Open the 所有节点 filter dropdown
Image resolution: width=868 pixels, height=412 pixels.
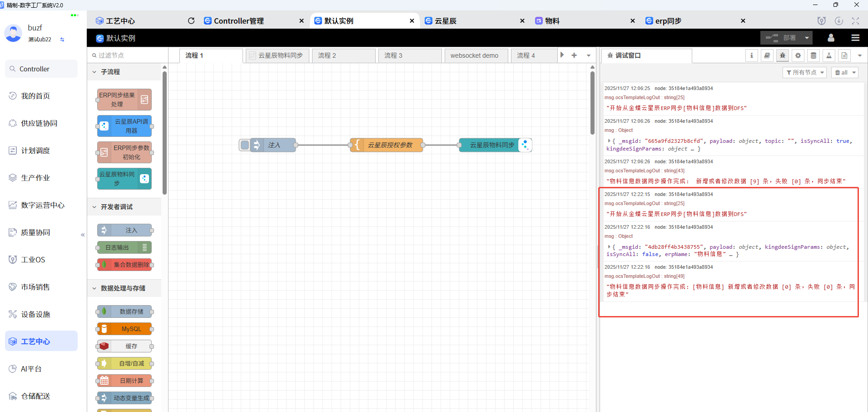pyautogui.click(x=804, y=72)
